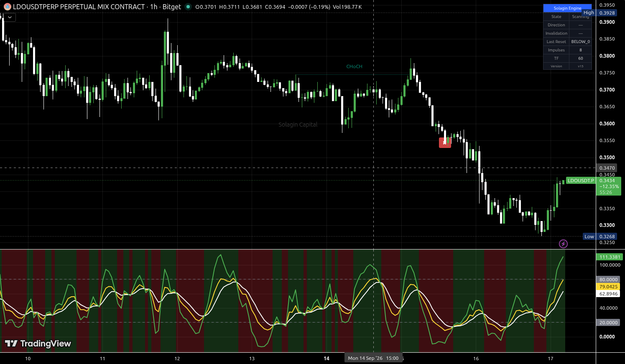Click the 79.0425 yellow oscillator value label
The width and height of the screenshot is (625, 364).
(x=608, y=287)
